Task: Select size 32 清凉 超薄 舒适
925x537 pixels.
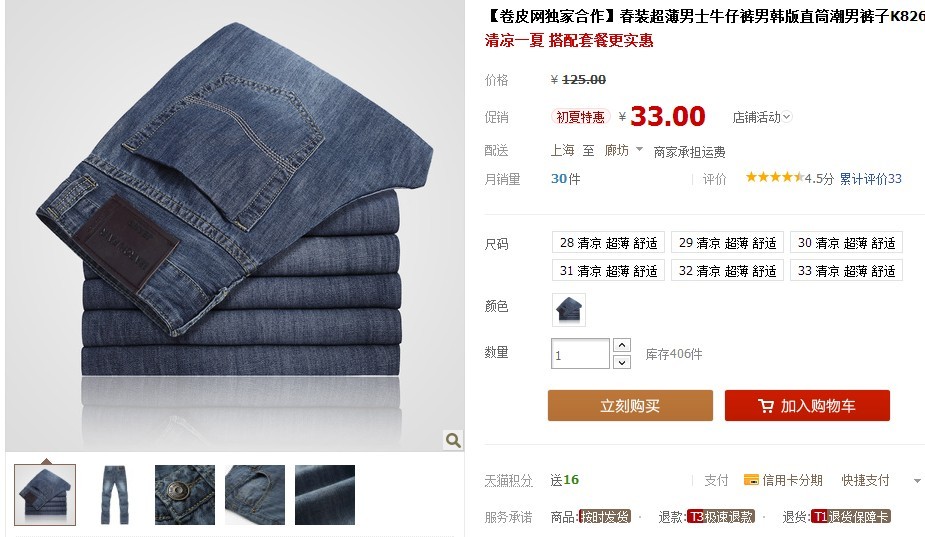Action: (727, 270)
